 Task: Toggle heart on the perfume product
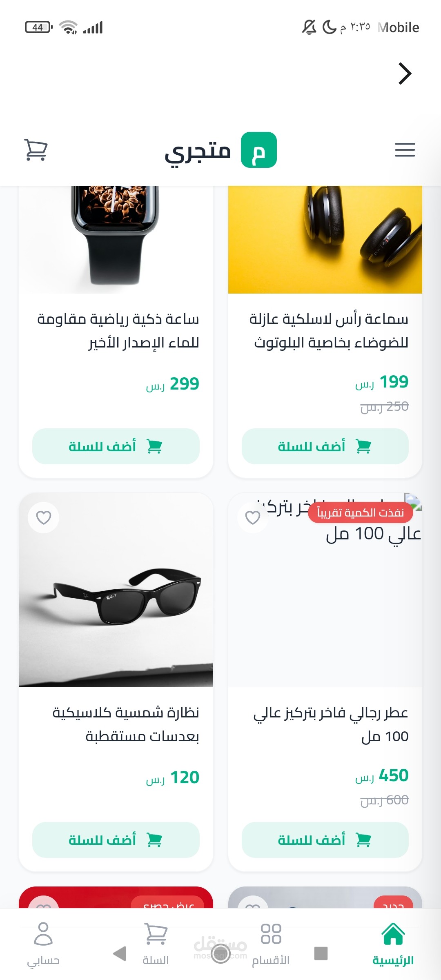click(x=253, y=517)
